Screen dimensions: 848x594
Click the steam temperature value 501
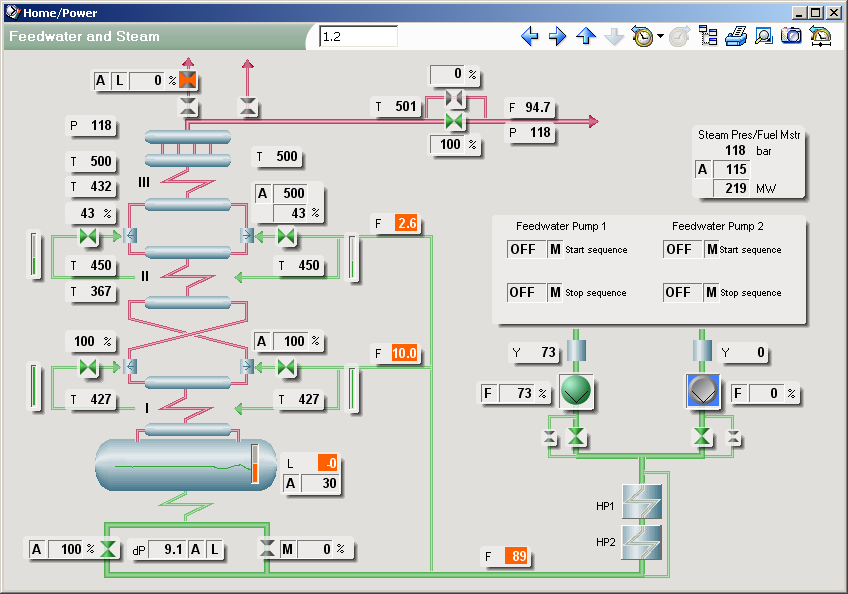tap(405, 106)
